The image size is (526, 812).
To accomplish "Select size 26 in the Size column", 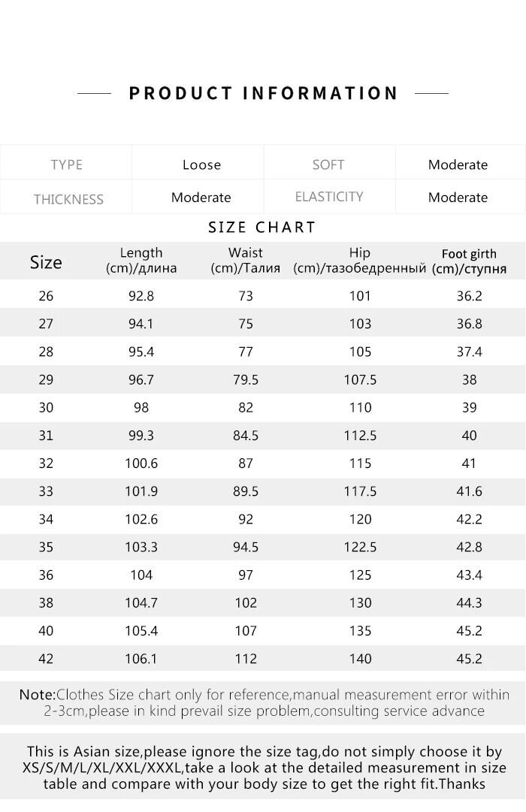I will pyautogui.click(x=46, y=296).
